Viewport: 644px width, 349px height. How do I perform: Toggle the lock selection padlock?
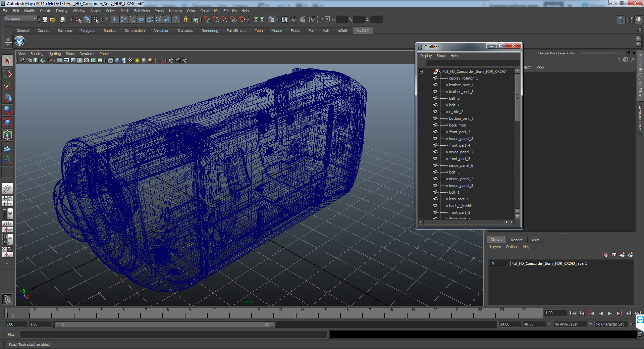coord(186,20)
